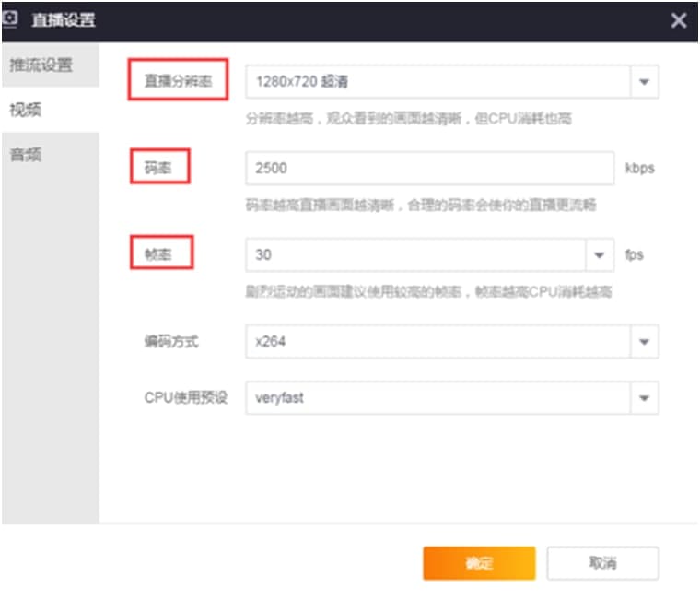Click the 码率 input field showing 2500
Image resolution: width=700 pixels, height=600 pixels.
coord(429,169)
